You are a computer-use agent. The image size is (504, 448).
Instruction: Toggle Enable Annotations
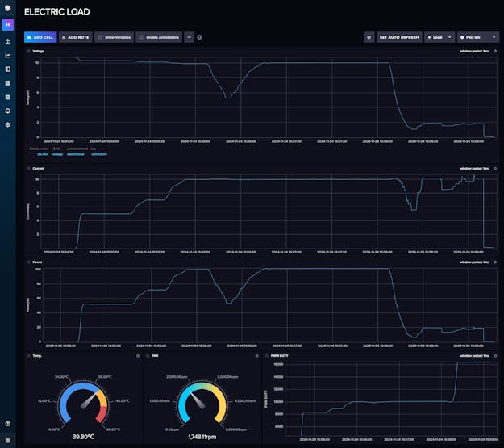tap(159, 37)
